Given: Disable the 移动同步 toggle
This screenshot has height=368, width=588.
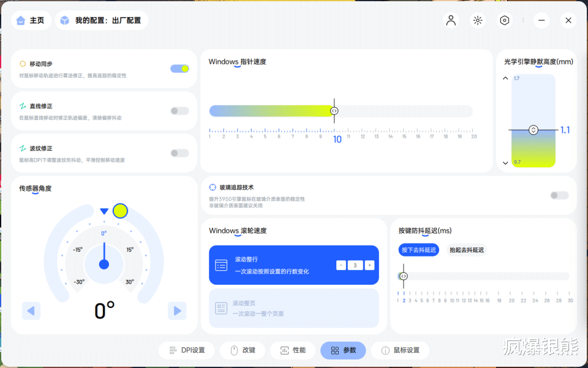Looking at the screenshot, I should pyautogui.click(x=179, y=69).
